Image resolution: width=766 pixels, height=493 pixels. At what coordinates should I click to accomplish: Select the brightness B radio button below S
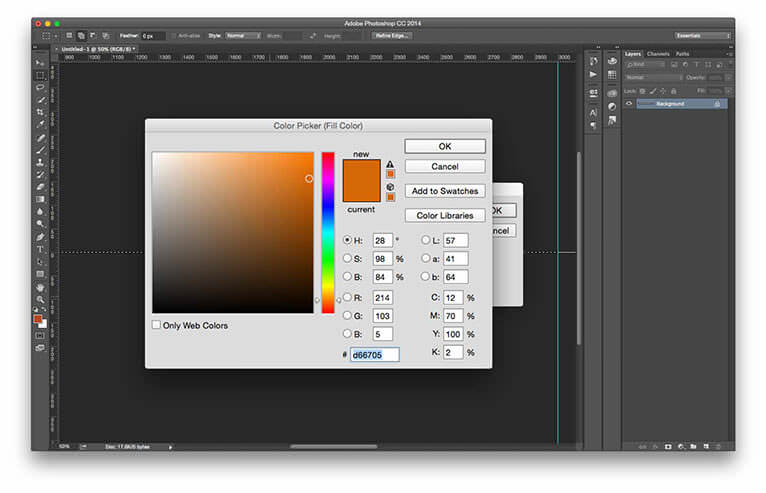click(347, 277)
